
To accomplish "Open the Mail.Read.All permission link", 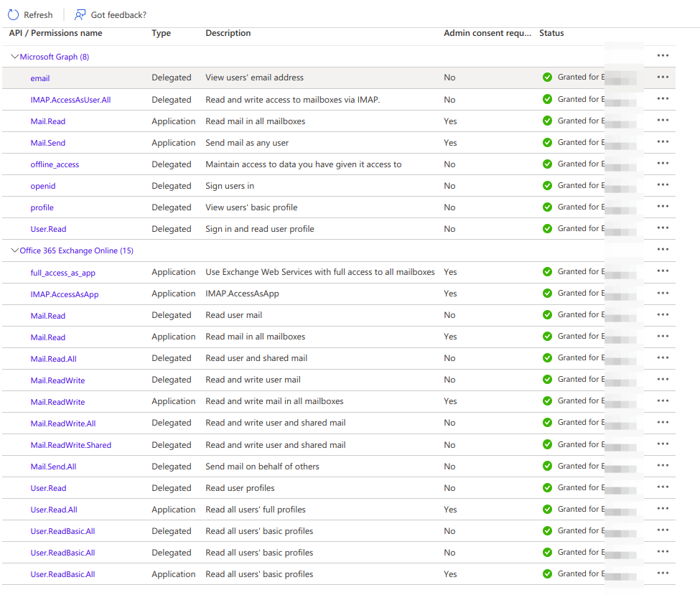I will click(x=54, y=359).
